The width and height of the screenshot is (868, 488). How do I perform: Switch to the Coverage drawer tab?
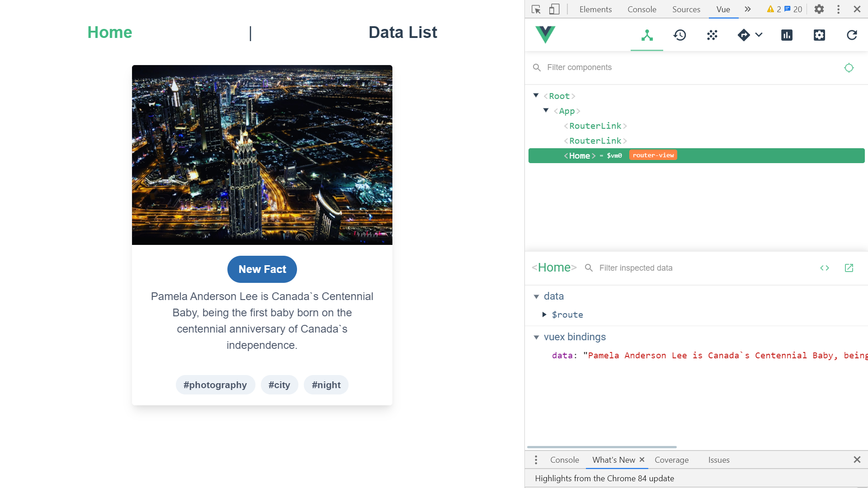(x=671, y=460)
